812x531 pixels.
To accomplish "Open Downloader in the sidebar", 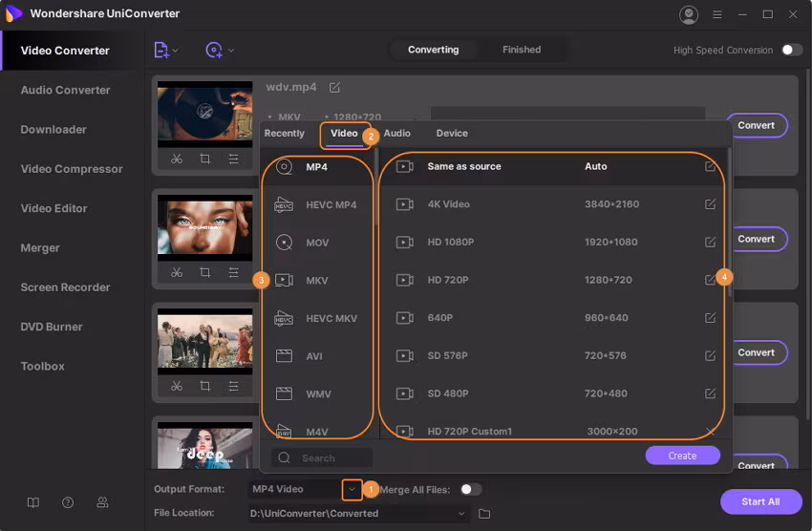I will 53,129.
